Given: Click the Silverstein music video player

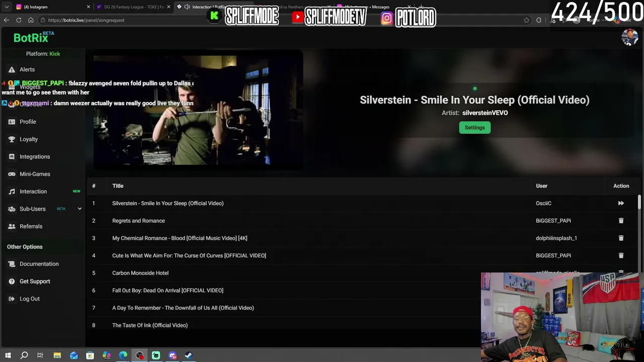Looking at the screenshot, I should 198,110.
